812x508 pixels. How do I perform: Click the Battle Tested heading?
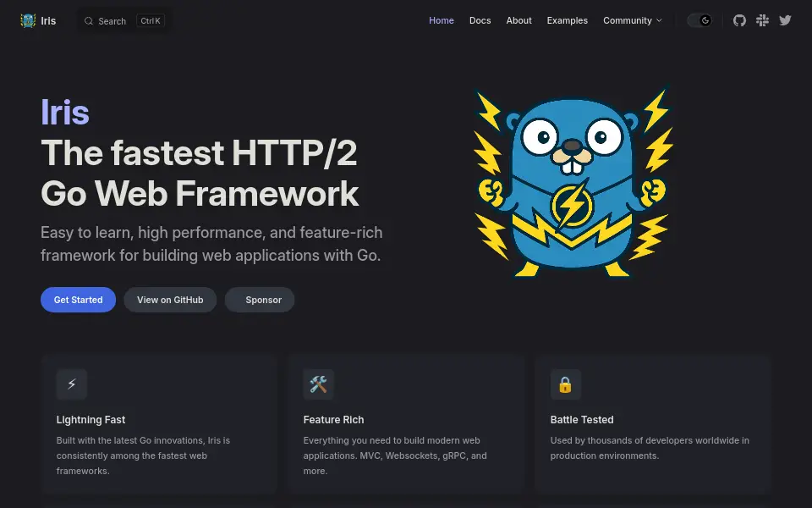(582, 420)
